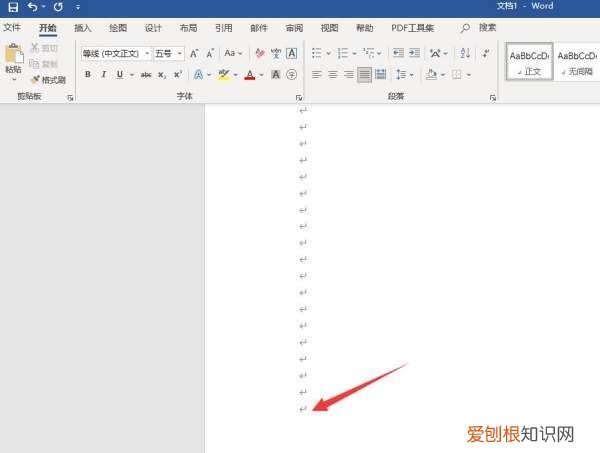Apply the 无间隔 style
This screenshot has width=600, height=453.
(577, 62)
